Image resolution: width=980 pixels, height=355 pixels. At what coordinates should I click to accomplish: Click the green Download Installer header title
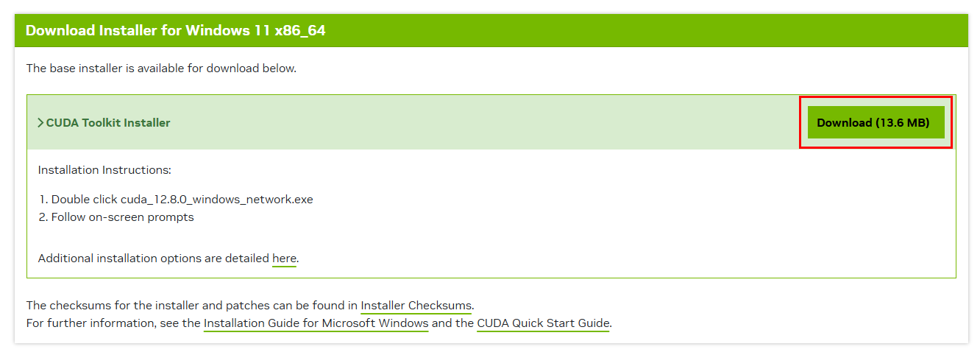pyautogui.click(x=175, y=31)
